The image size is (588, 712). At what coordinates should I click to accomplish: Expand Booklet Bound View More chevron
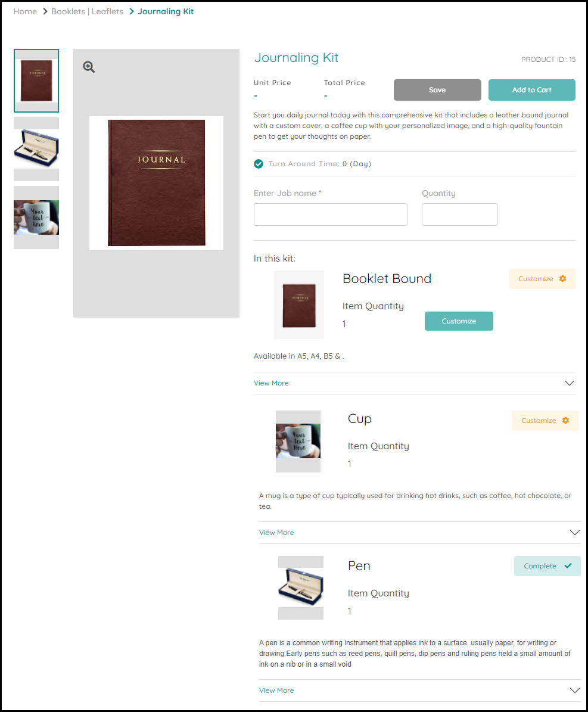(x=570, y=383)
